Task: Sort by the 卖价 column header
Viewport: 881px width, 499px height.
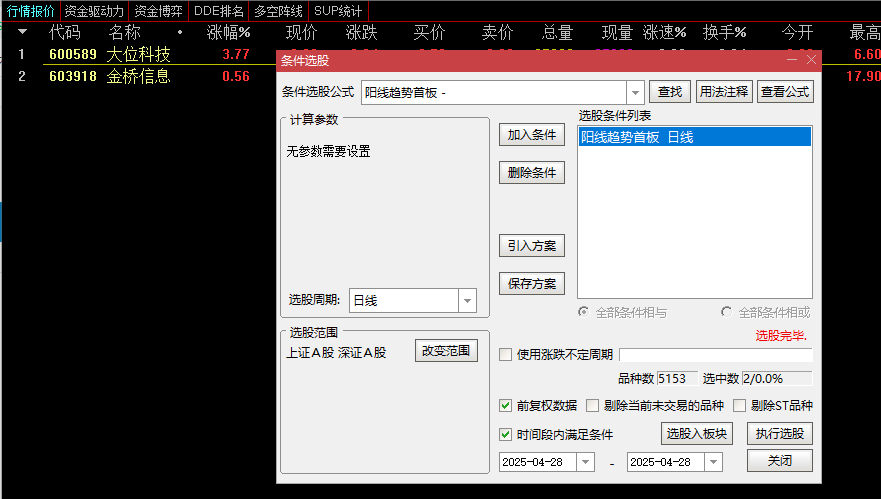Action: 497,33
